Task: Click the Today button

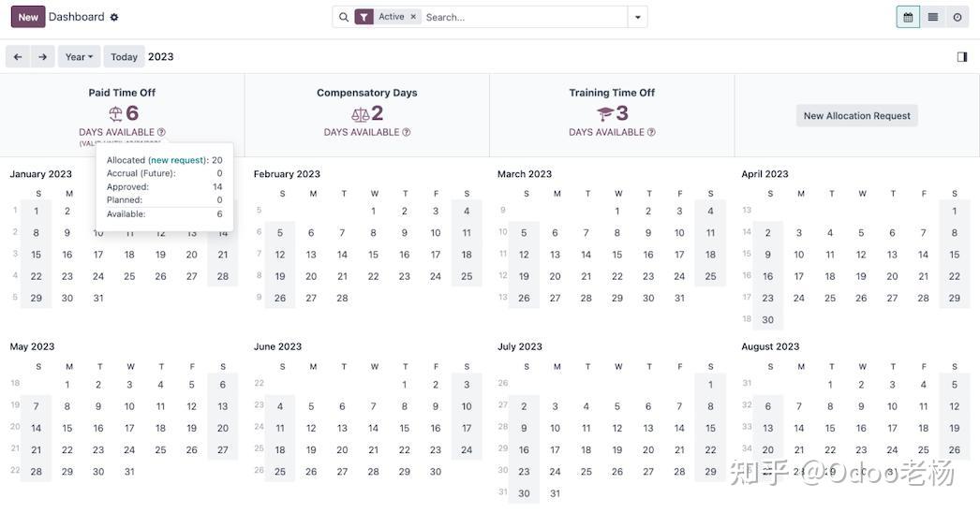Action: (124, 57)
